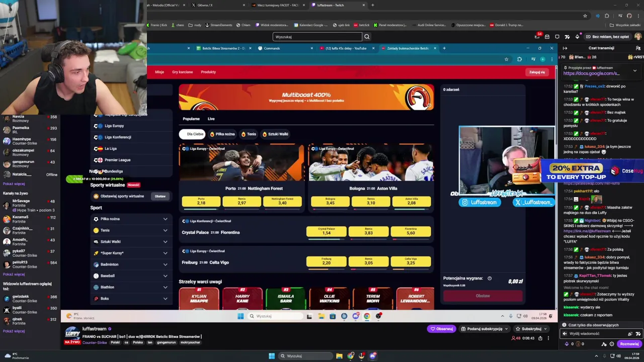Switch to the Live tab
The image size is (644, 362).
coord(211,119)
